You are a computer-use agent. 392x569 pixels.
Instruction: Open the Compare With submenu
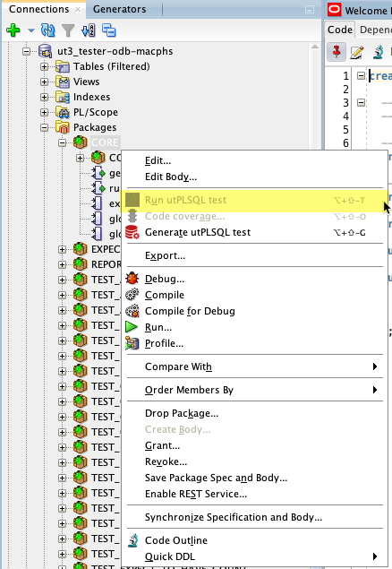coord(255,366)
